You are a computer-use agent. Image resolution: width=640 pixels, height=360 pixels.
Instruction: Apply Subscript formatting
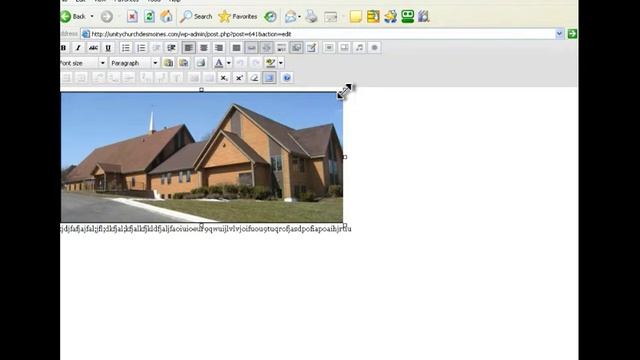(x=224, y=78)
